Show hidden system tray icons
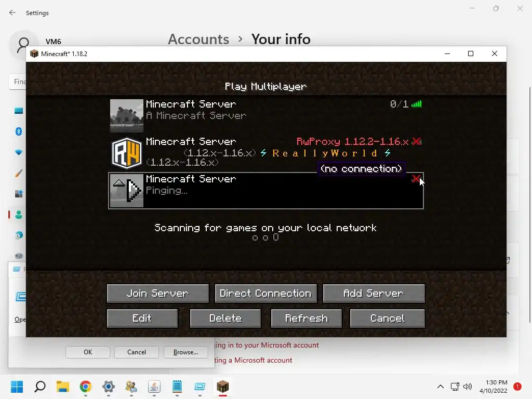This screenshot has width=532, height=399. click(x=441, y=387)
